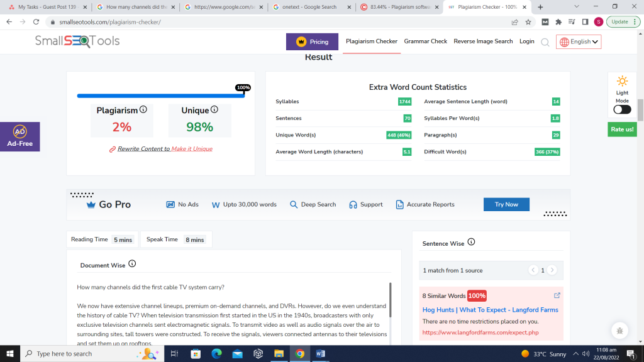The width and height of the screenshot is (644, 362).
Task: Open Microsoft Word from the taskbar
Action: pyautogui.click(x=320, y=354)
